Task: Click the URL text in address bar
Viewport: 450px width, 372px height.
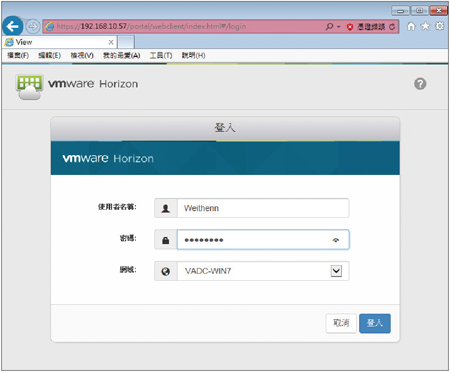Action: click(151, 26)
